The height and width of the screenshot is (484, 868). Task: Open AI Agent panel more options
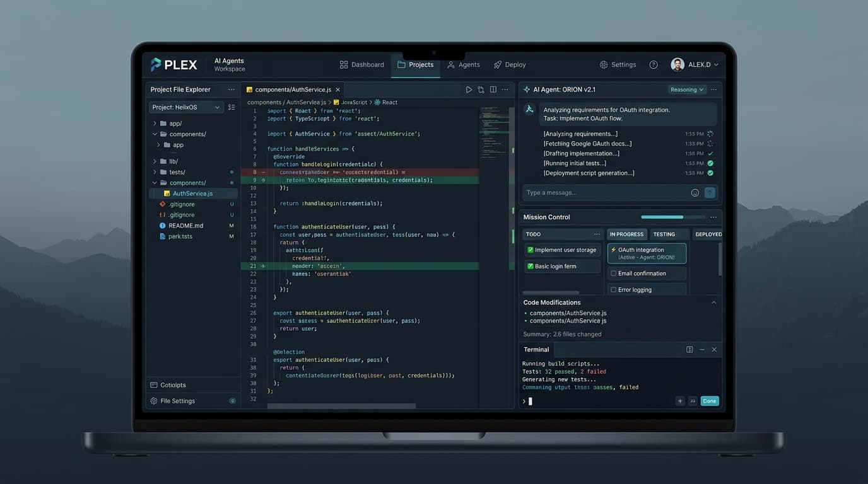713,89
